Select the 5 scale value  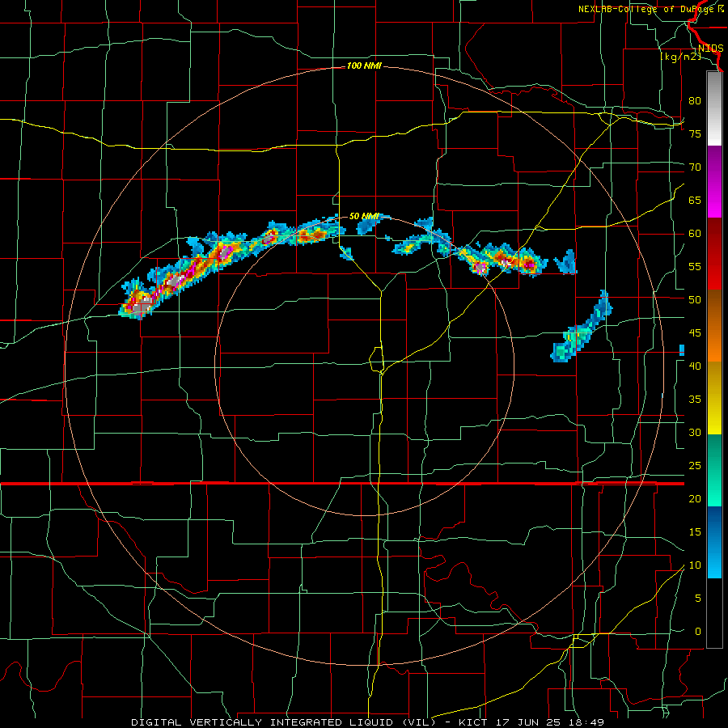tap(698, 598)
